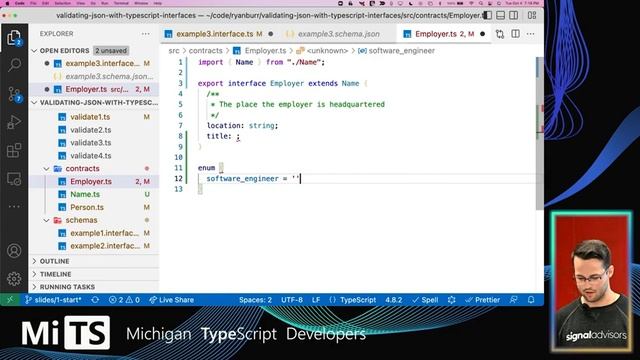Toggle secondary sidebar layout icon
Screen dimensions: 640x360
513,16
